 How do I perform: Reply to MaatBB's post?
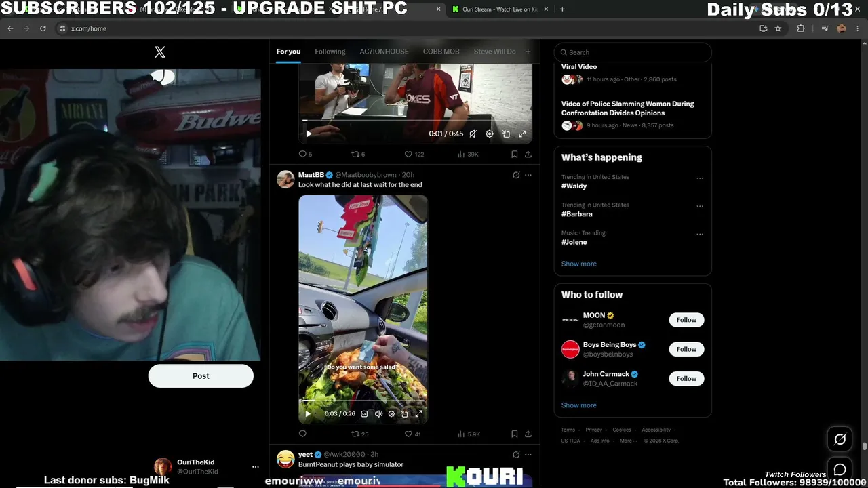(302, 434)
